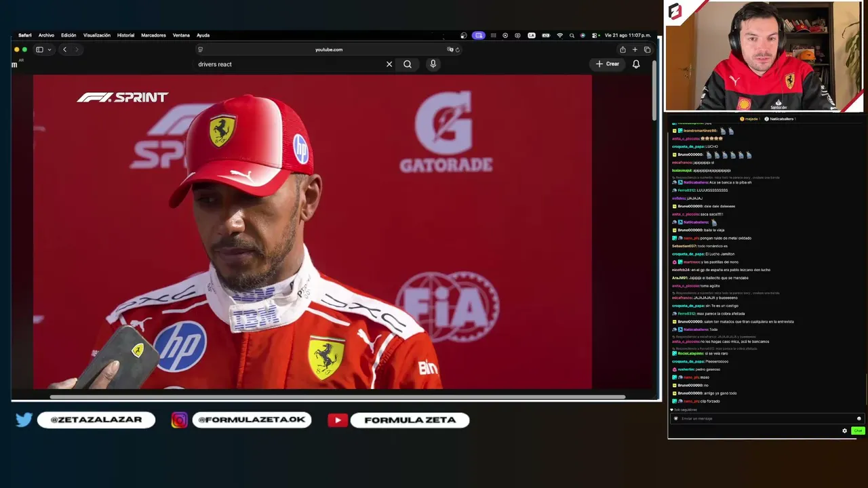Share the current Safari page

pos(623,49)
